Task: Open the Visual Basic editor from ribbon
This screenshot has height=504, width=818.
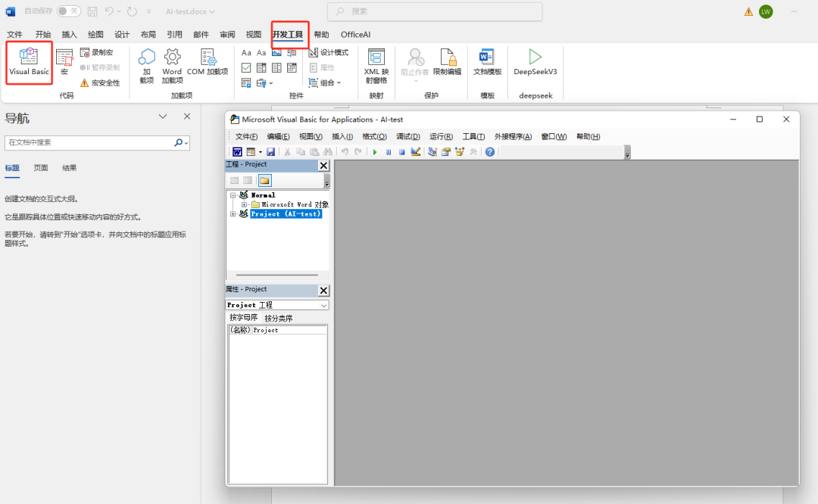Action: [x=30, y=62]
